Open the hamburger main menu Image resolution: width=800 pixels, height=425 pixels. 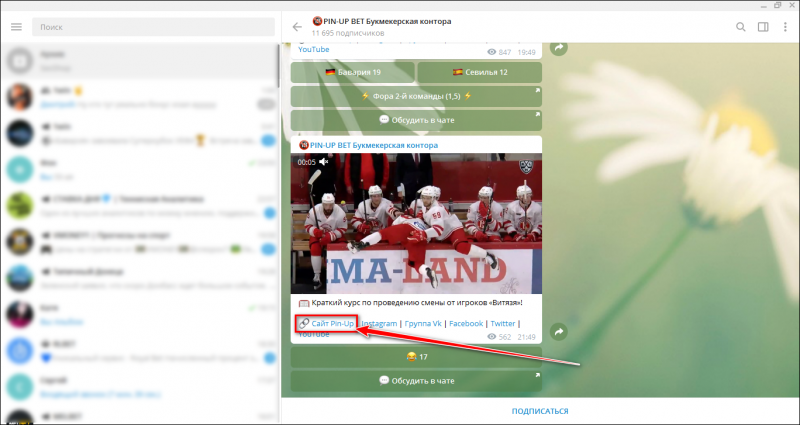coord(16,27)
